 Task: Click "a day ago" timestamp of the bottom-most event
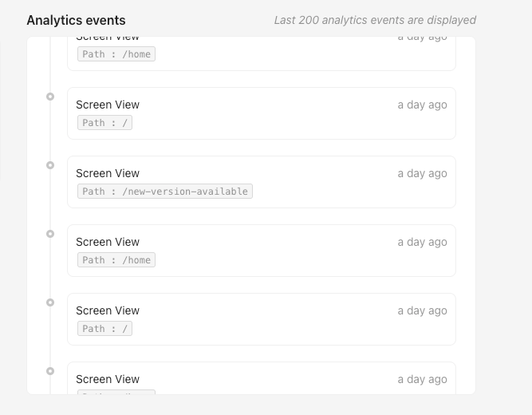(x=422, y=379)
